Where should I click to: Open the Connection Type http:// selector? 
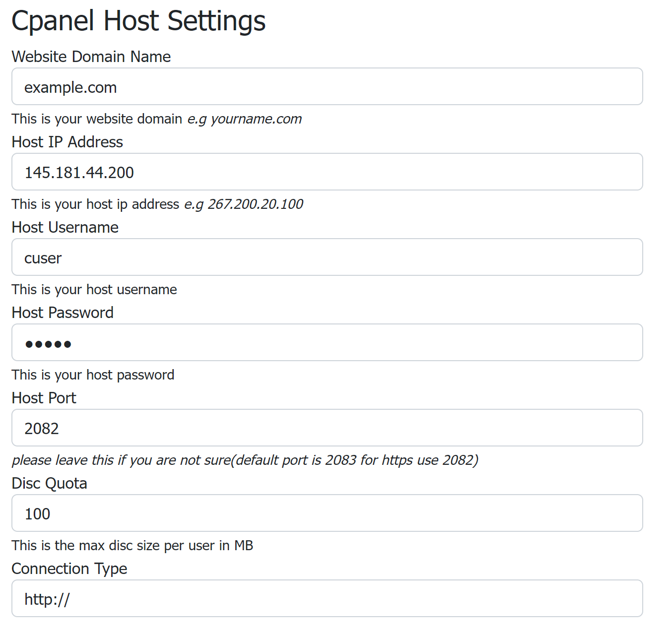(327, 599)
